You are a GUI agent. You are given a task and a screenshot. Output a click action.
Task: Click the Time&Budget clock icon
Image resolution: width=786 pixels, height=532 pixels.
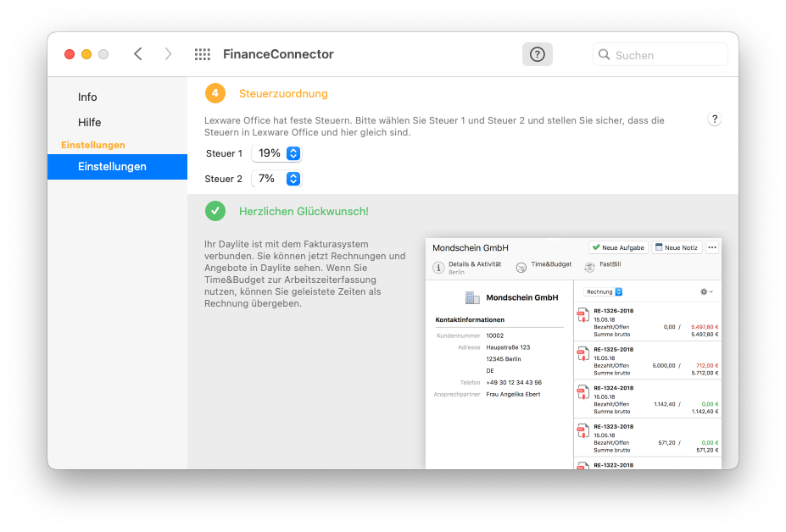point(521,268)
